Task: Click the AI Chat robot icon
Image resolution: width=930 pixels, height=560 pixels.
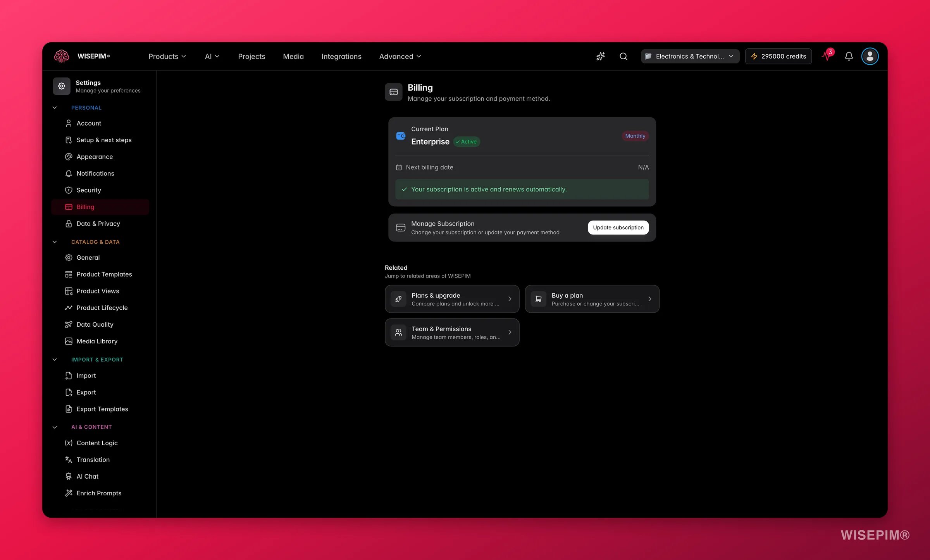Action: point(69,476)
